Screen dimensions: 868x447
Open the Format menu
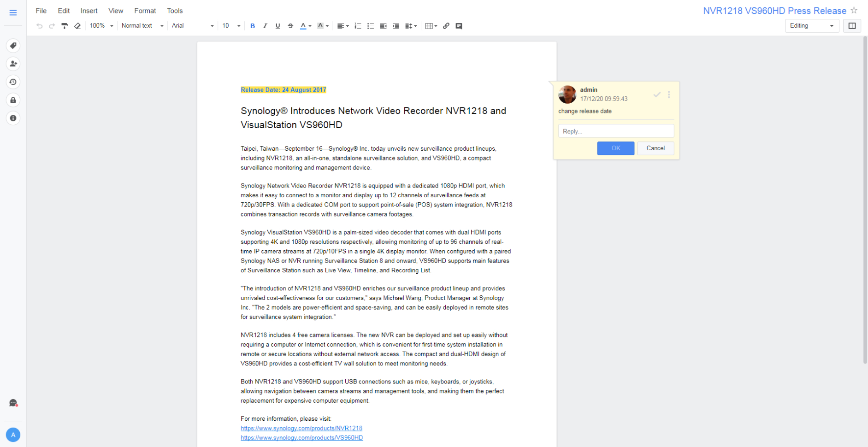pyautogui.click(x=145, y=10)
